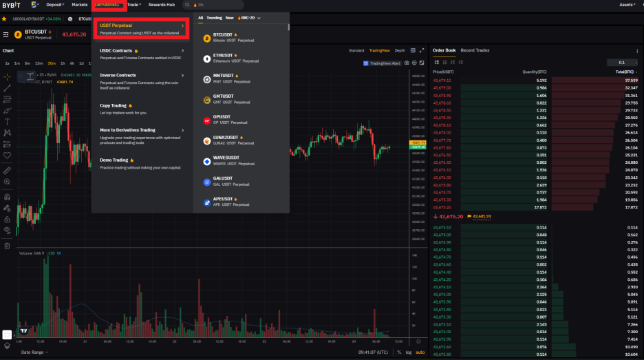Viewport: 644px width, 360px height.
Task: Click the bid price 43,675.10
Action: point(442,227)
